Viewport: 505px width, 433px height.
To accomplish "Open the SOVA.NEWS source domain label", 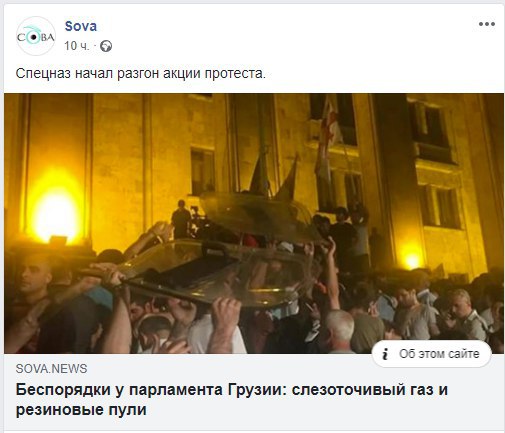I will (51, 369).
